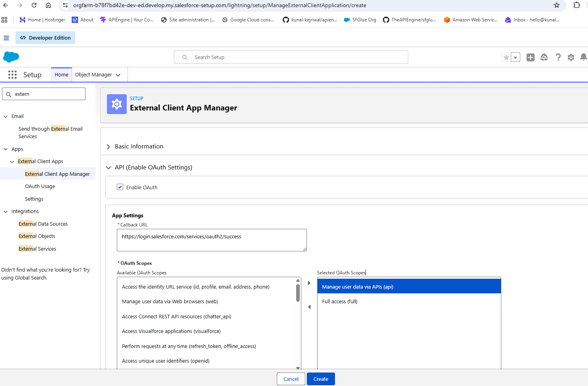Viewport: 588px width, 386px height.
Task: Open the Inbox - hello@kunal bookmark
Action: [532, 20]
